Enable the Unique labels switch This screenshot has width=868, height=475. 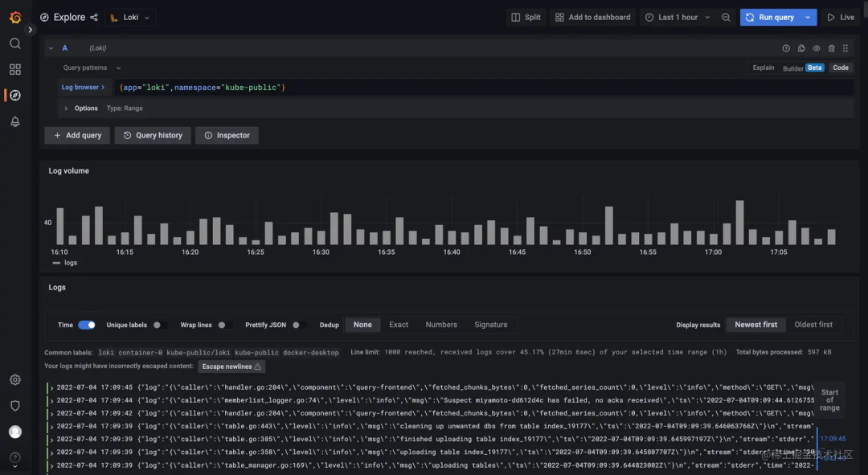[x=159, y=325]
